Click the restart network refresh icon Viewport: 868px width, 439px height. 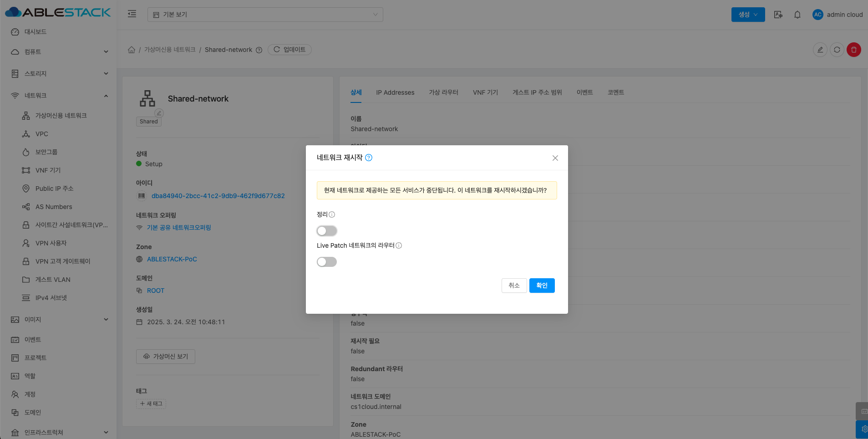click(x=837, y=50)
